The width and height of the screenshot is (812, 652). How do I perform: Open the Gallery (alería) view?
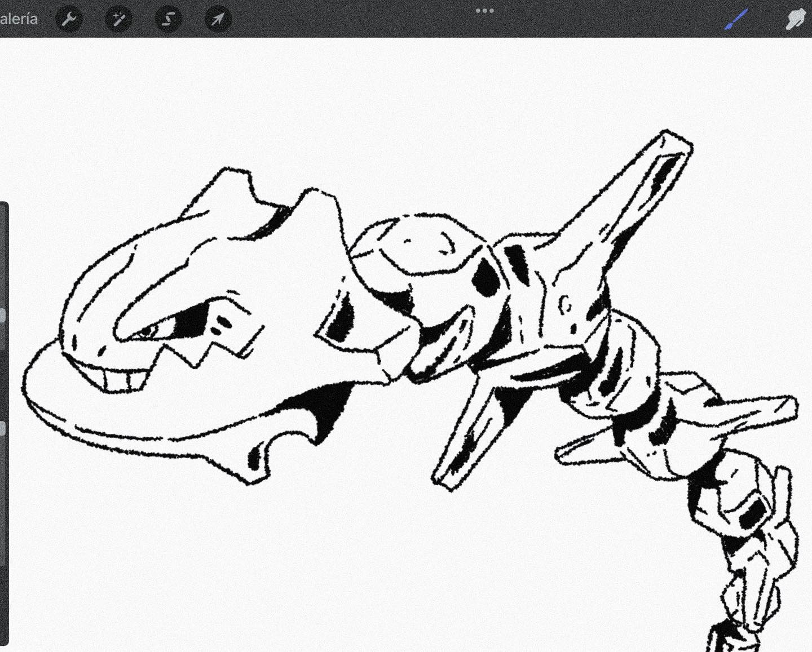tap(18, 19)
